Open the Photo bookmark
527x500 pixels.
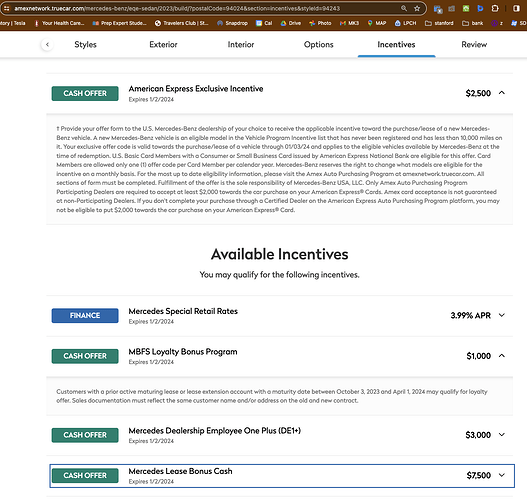[320, 23]
